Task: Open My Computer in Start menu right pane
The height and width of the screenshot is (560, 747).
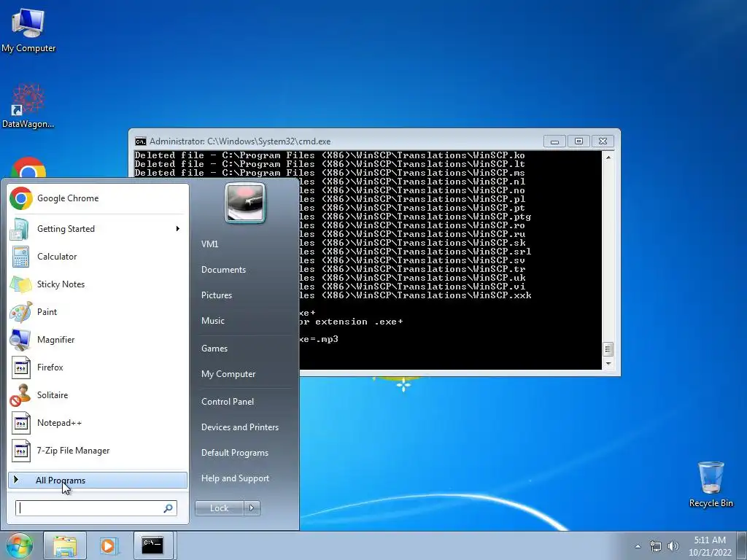Action: point(228,374)
